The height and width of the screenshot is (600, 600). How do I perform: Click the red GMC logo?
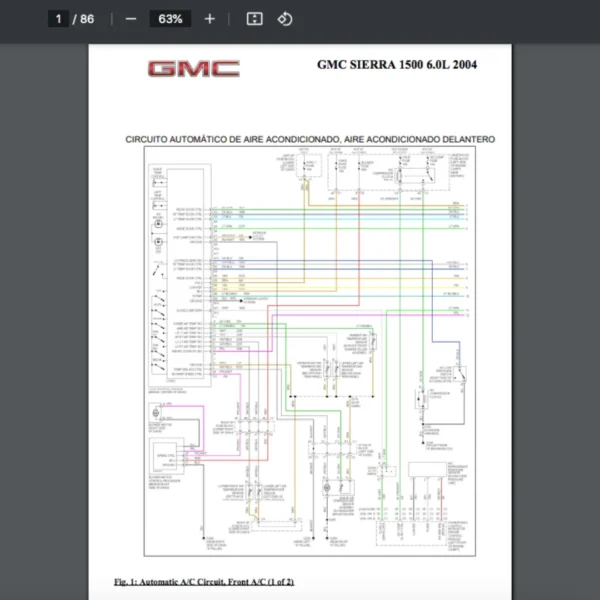click(x=193, y=69)
